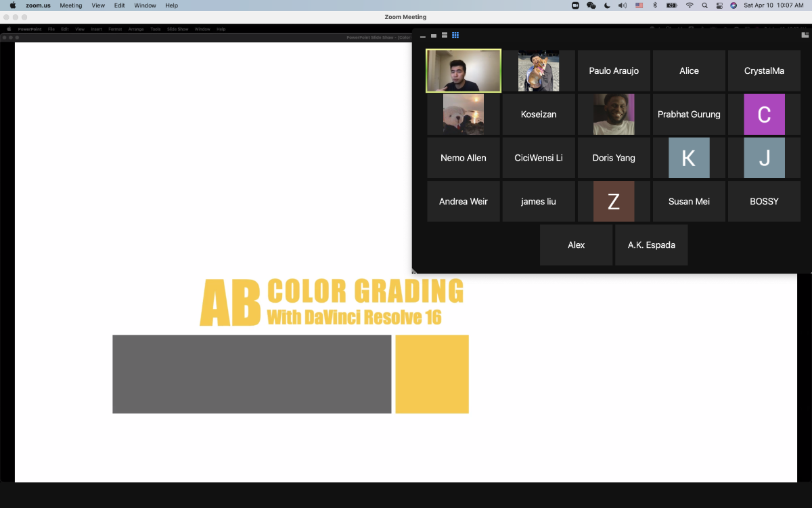Click the date and time in menu bar
Screen dimensions: 812x508
[773, 5]
